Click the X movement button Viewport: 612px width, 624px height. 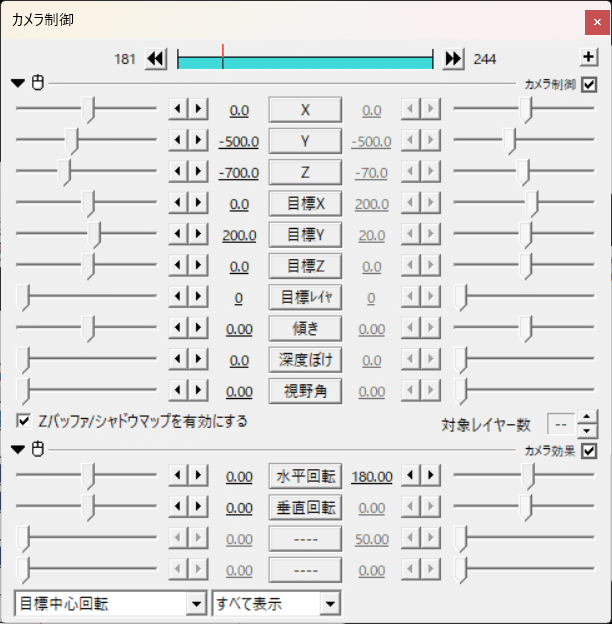[305, 109]
